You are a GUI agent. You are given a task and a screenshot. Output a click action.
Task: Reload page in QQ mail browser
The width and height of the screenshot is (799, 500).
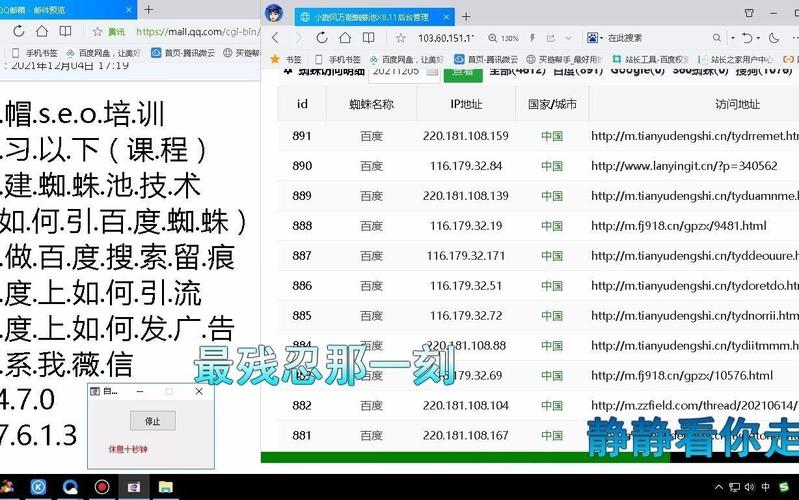click(x=18, y=31)
